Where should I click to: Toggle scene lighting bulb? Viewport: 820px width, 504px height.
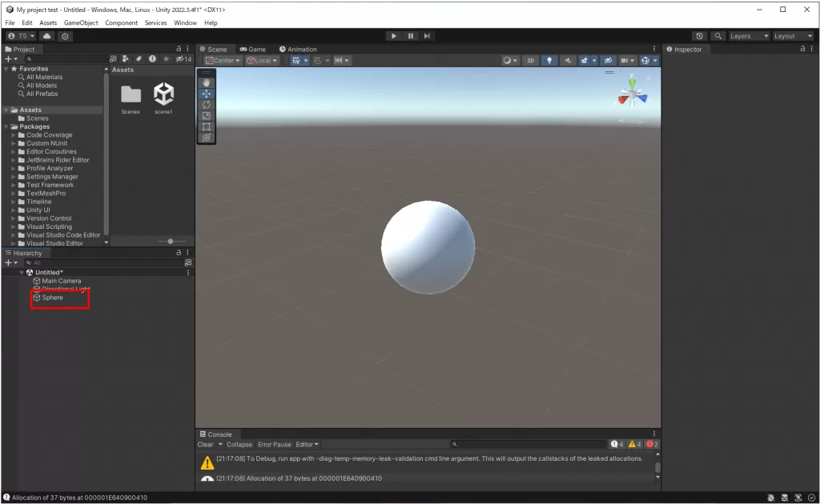(x=549, y=61)
